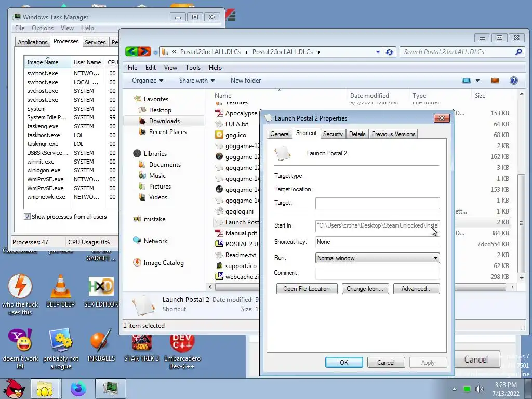Open the STAR TREK 3 desktop icon
The width and height of the screenshot is (532, 399).
(141, 348)
